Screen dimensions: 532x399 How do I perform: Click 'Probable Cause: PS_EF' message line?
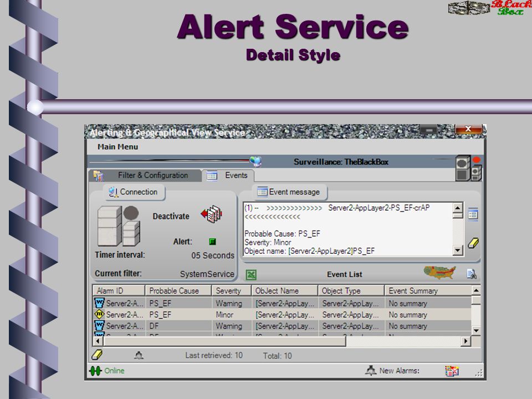282,233
